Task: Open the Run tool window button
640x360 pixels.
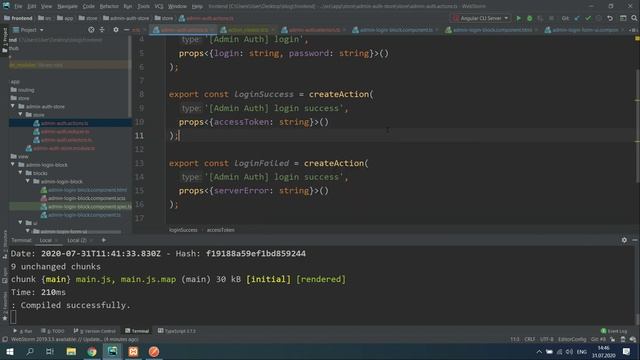Action: click(x=23, y=331)
